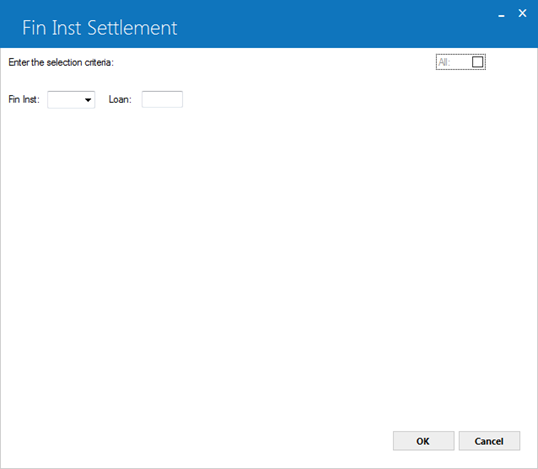538x469 pixels.
Task: Click the OK button
Action: [x=423, y=441]
